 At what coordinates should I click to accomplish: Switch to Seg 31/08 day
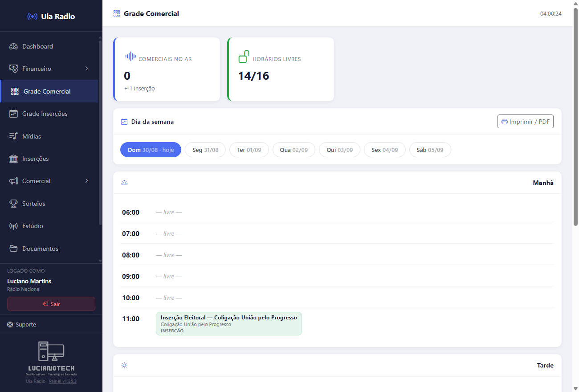205,150
